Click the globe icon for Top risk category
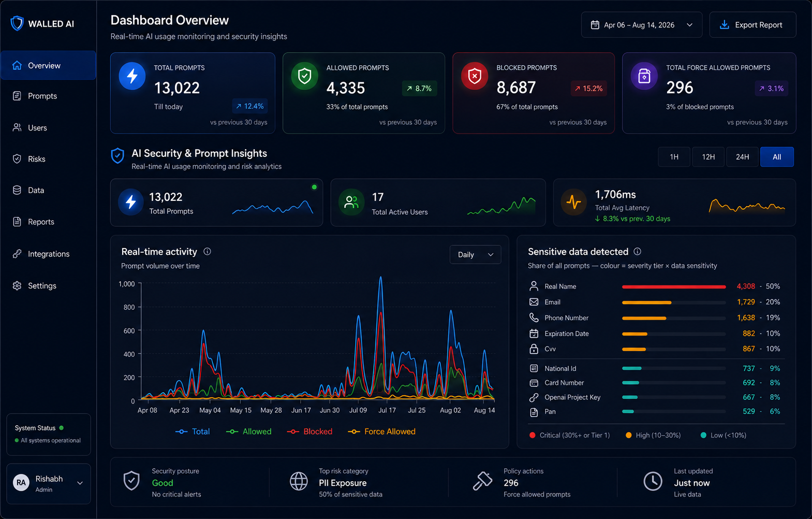Viewport: 812px width, 519px height. pos(299,481)
